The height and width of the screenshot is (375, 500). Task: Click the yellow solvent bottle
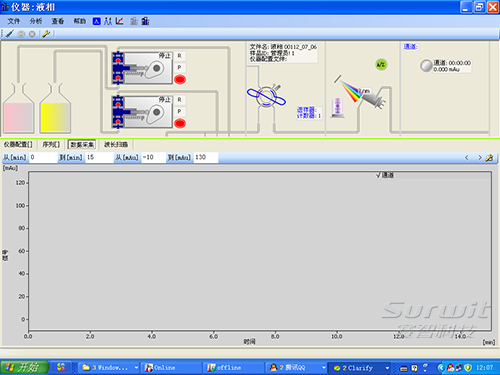55,108
